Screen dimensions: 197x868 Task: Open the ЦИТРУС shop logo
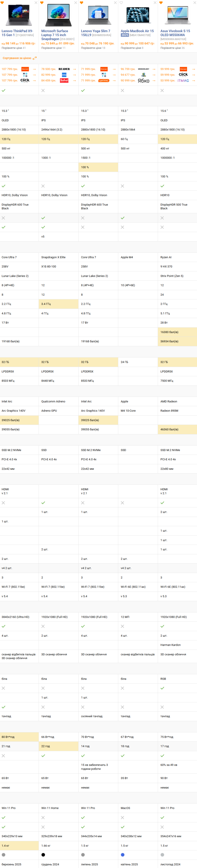104,81
